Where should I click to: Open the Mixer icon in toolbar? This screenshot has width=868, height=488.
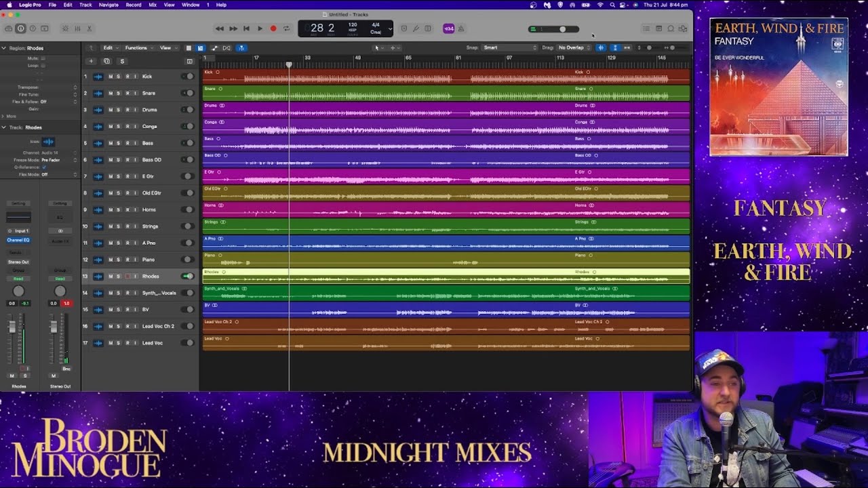[77, 28]
